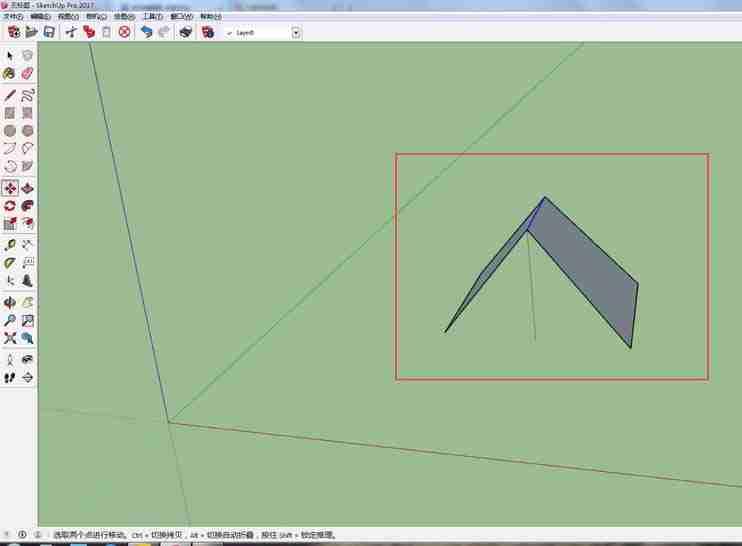Activate the Move tool

pyautogui.click(x=10, y=188)
